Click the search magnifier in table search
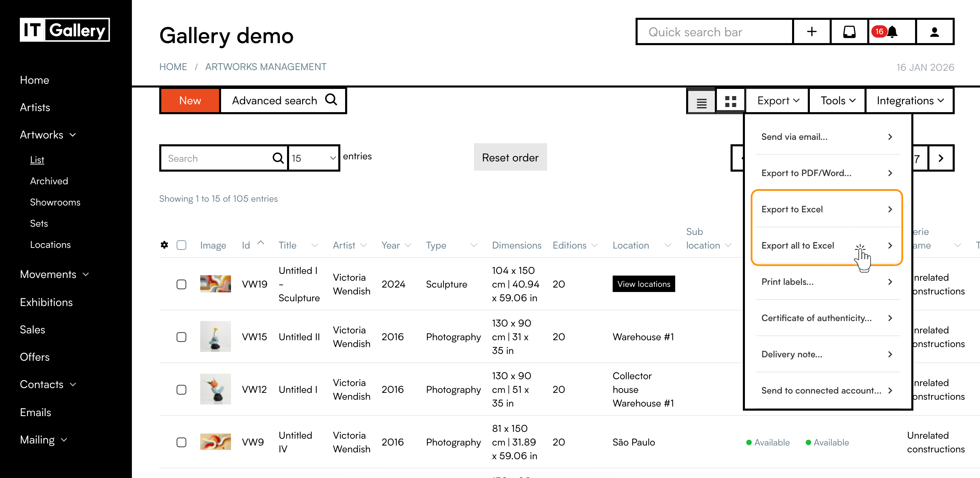Screen dimensions: 980x478 click(278, 158)
